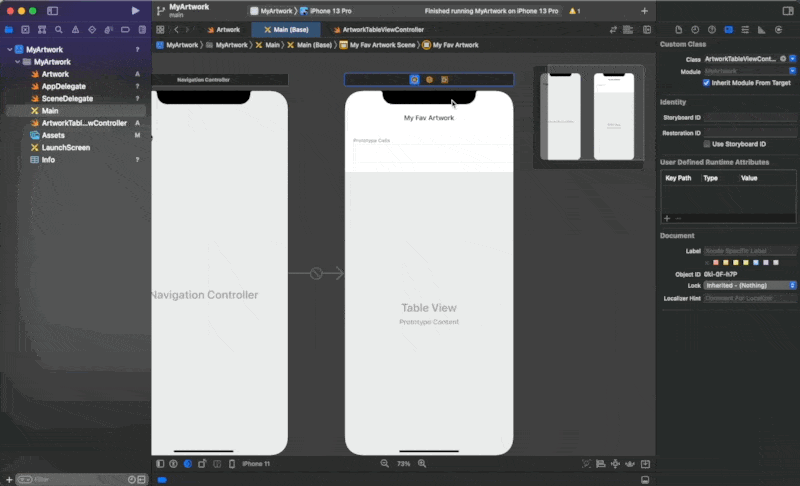Select the view controller icon in scene dock
This screenshot has width=800, height=486.
(x=414, y=80)
